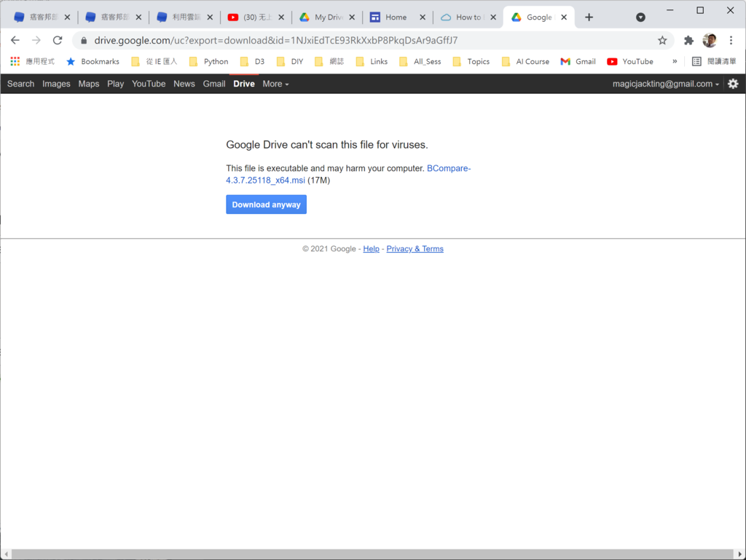746x560 pixels.
Task: Close the My Drive tab
Action: (x=352, y=17)
